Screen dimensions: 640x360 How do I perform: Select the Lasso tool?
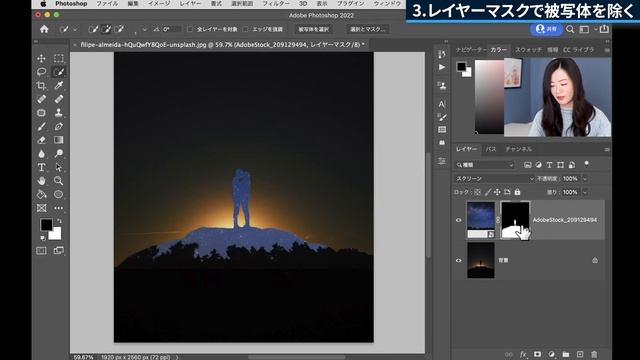tap(41, 72)
